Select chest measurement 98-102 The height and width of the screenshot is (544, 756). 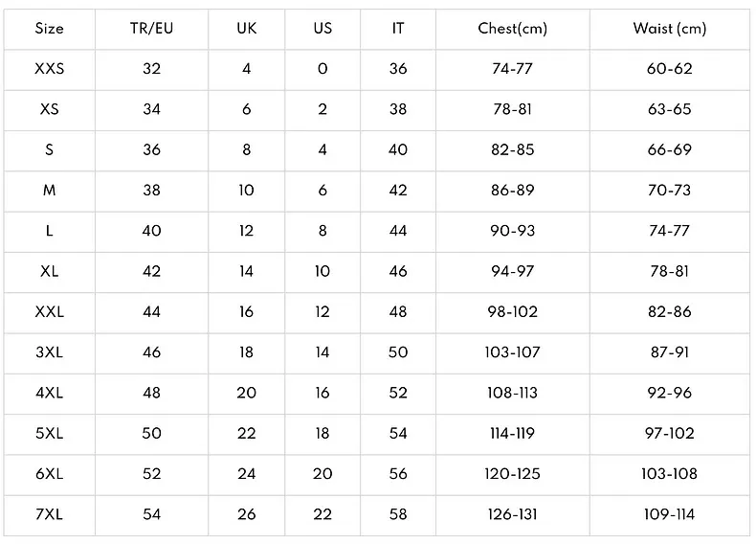(513, 312)
